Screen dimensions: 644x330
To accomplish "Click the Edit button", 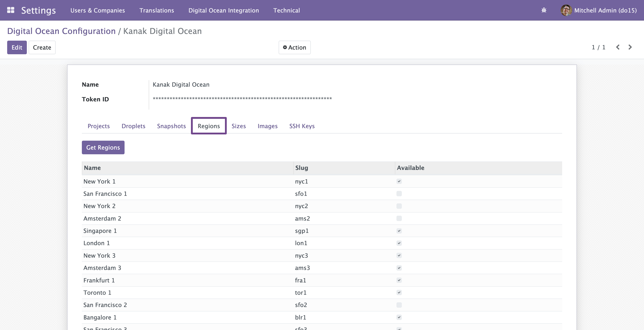I will 17,47.
